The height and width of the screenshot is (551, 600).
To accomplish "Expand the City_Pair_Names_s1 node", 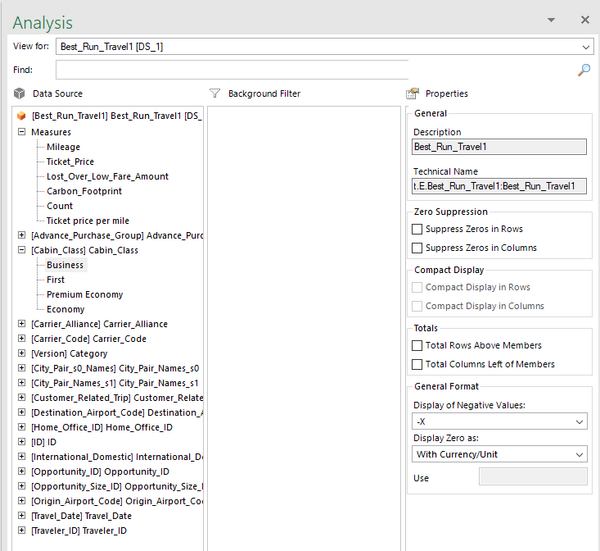I will click(x=22, y=383).
